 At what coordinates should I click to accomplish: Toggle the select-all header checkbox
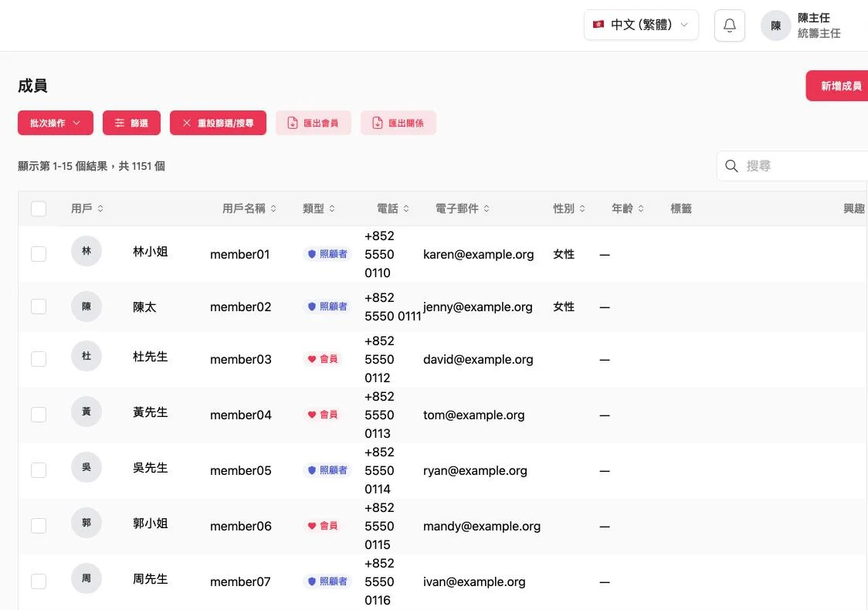click(39, 208)
